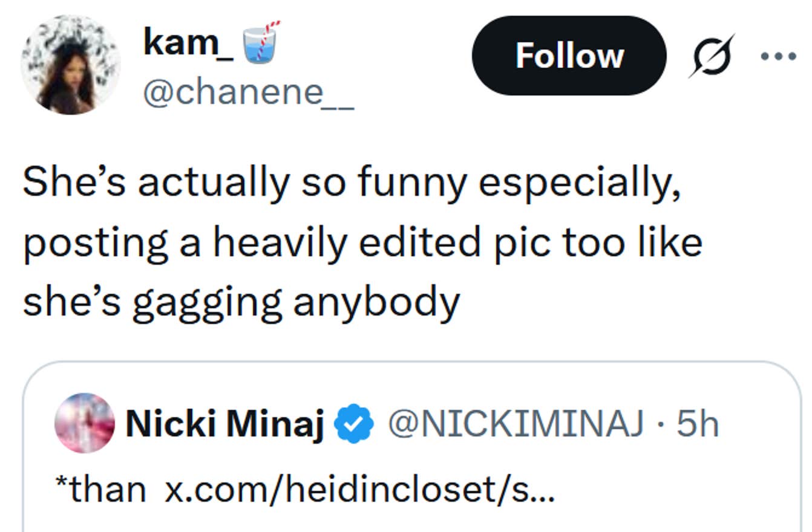Open Grok actions slashed-circle icon
The height and width of the screenshot is (532, 812).
711,56
